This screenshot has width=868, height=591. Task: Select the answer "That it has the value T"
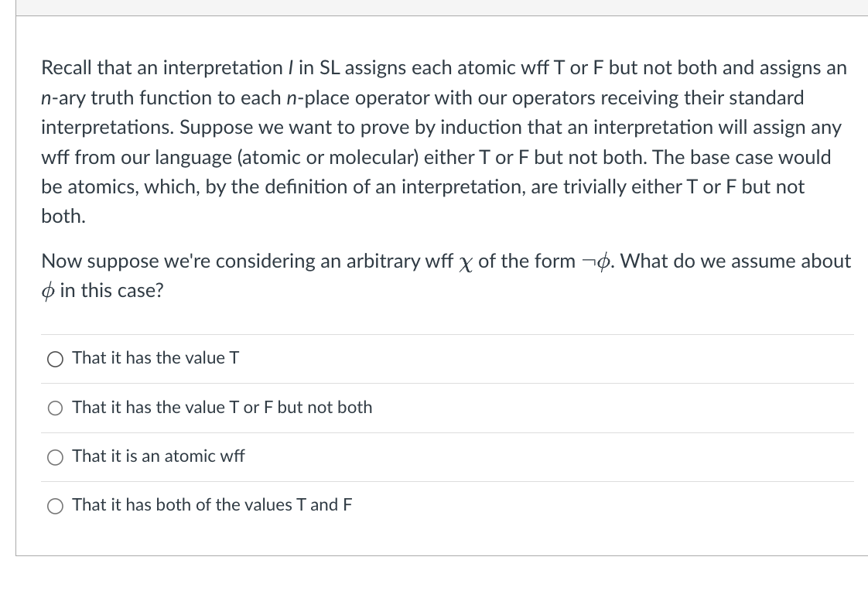[x=155, y=358]
